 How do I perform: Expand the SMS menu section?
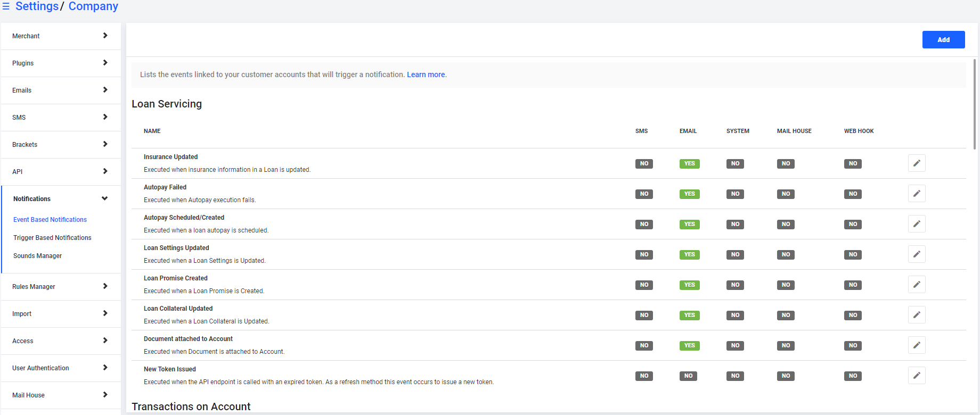click(61, 118)
